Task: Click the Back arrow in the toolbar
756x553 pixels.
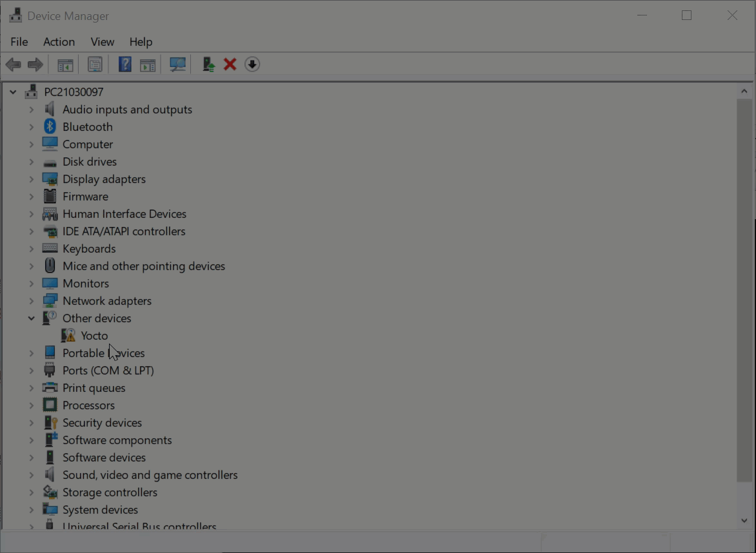Action: coord(13,64)
